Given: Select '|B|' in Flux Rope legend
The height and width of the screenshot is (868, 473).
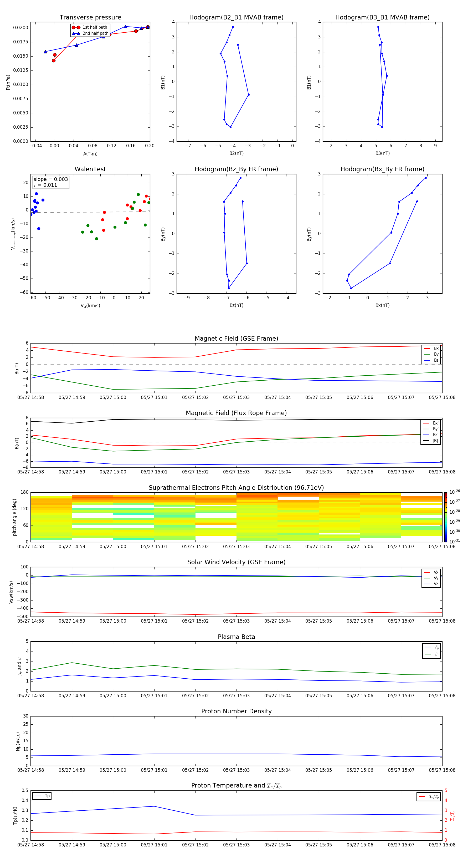Looking at the screenshot, I should pyautogui.click(x=431, y=441).
